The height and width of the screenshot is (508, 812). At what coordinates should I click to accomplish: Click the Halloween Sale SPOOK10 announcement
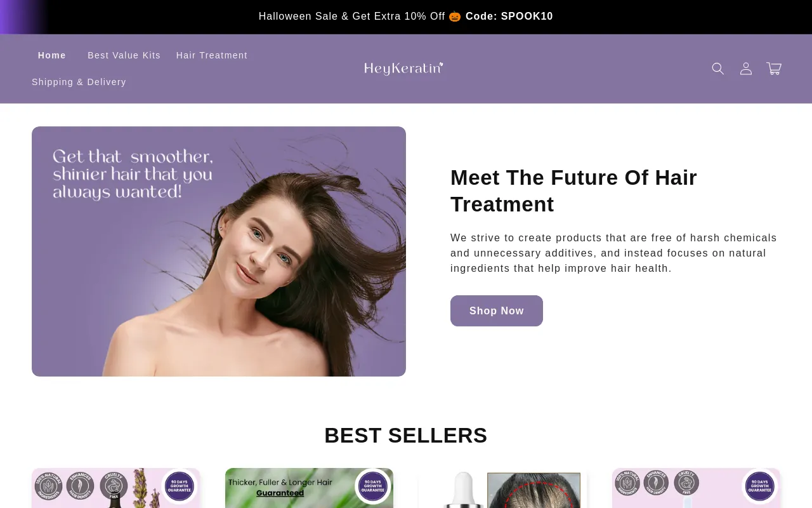pyautogui.click(x=406, y=17)
